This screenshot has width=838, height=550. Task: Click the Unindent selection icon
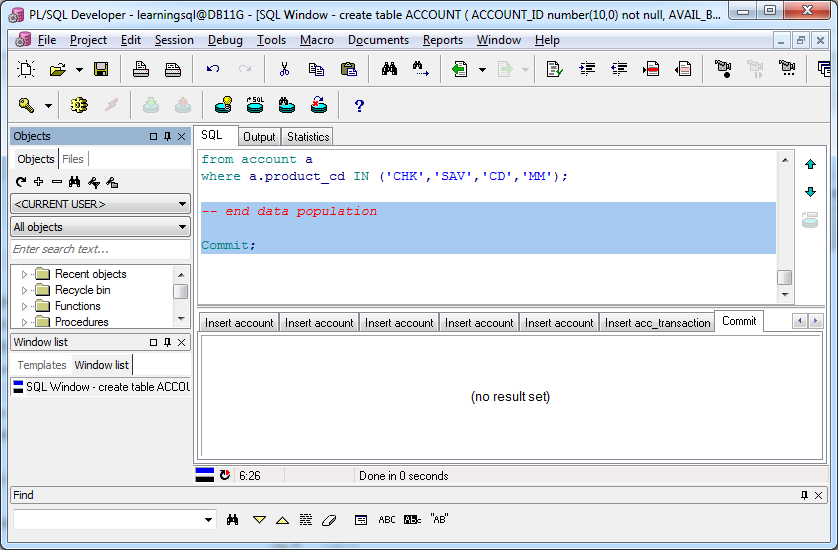619,69
